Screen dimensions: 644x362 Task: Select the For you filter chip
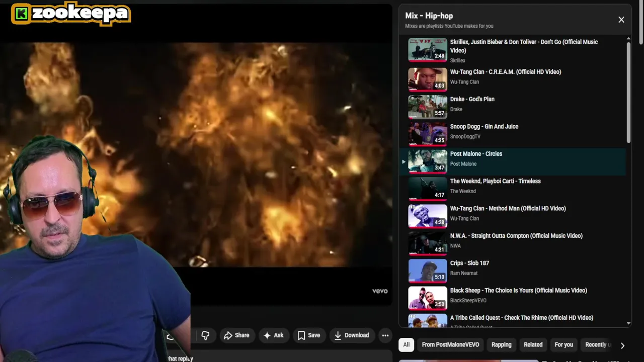(563, 344)
